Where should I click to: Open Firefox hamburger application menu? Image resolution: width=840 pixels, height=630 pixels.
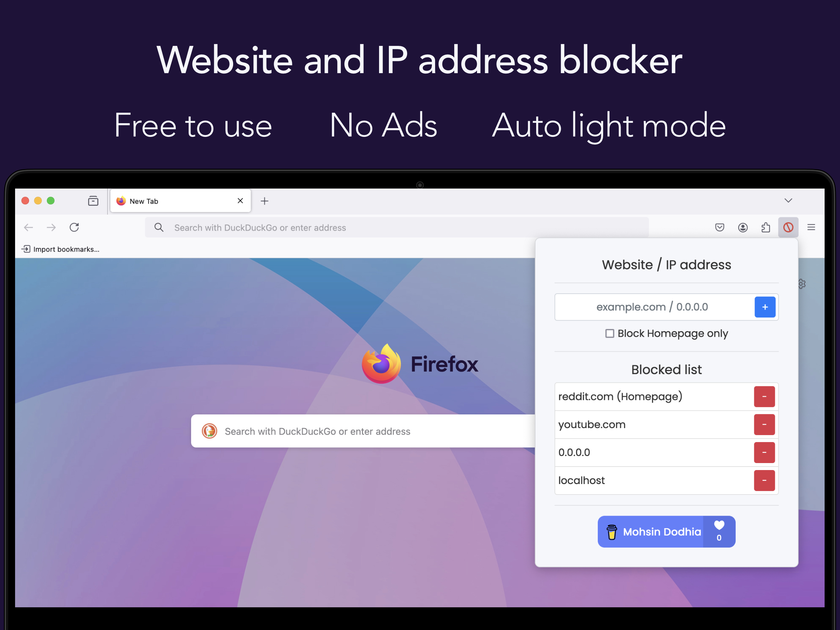point(811,227)
